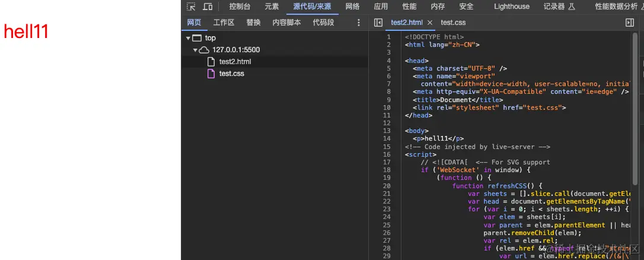This screenshot has height=260, width=644.
Task: Toggle the debugger sidebar icon
Action: coord(630,23)
